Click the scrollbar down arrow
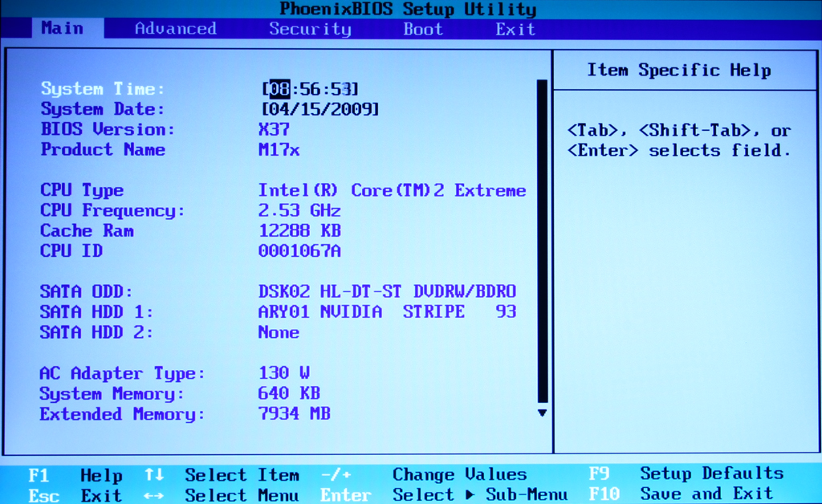The image size is (822, 504). [542, 413]
